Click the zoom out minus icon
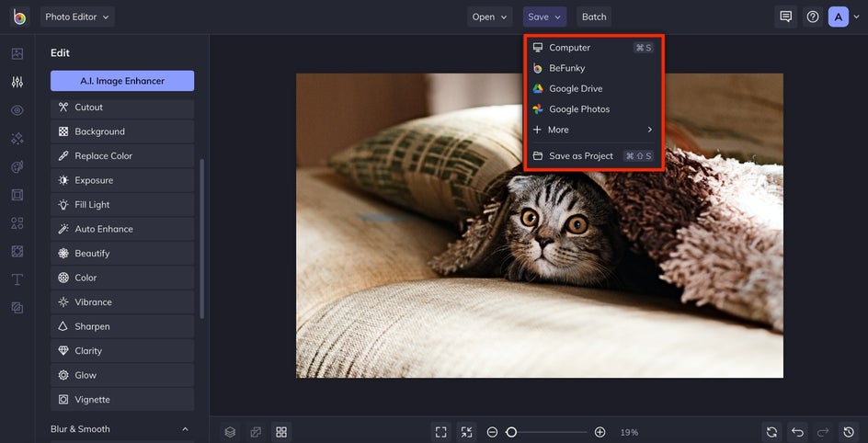The width and height of the screenshot is (868, 443). pos(492,432)
